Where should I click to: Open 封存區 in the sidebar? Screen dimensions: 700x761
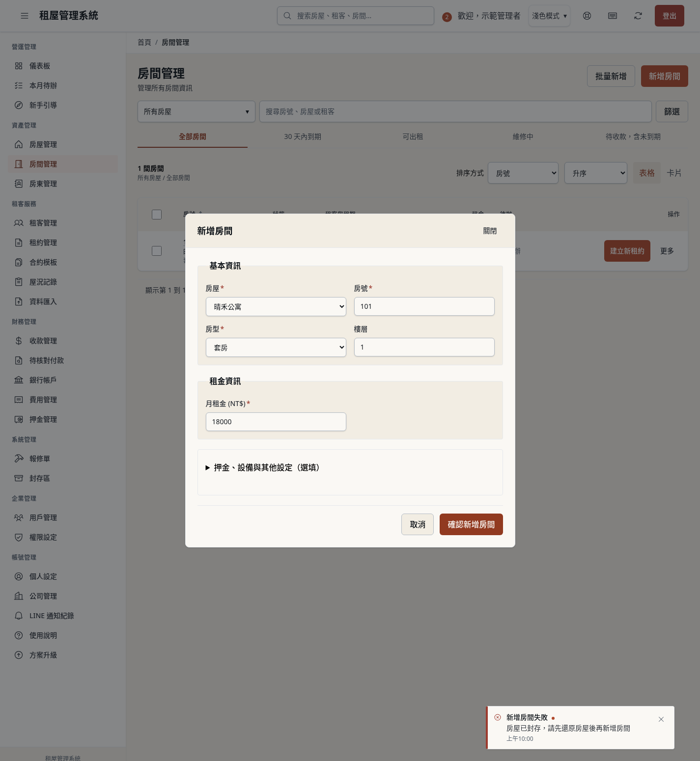point(63,478)
